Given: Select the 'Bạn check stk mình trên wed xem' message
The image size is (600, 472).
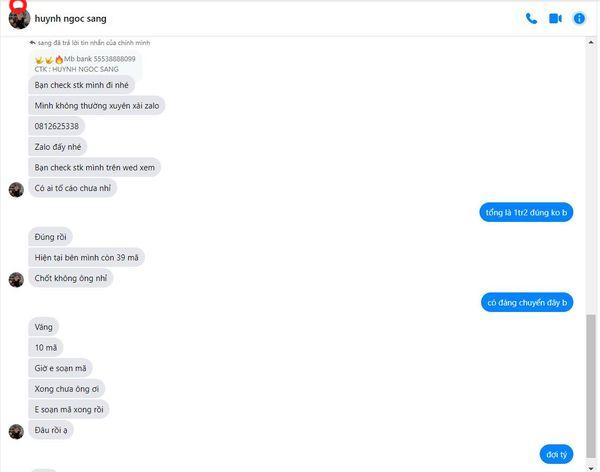Looking at the screenshot, I should 94,168.
